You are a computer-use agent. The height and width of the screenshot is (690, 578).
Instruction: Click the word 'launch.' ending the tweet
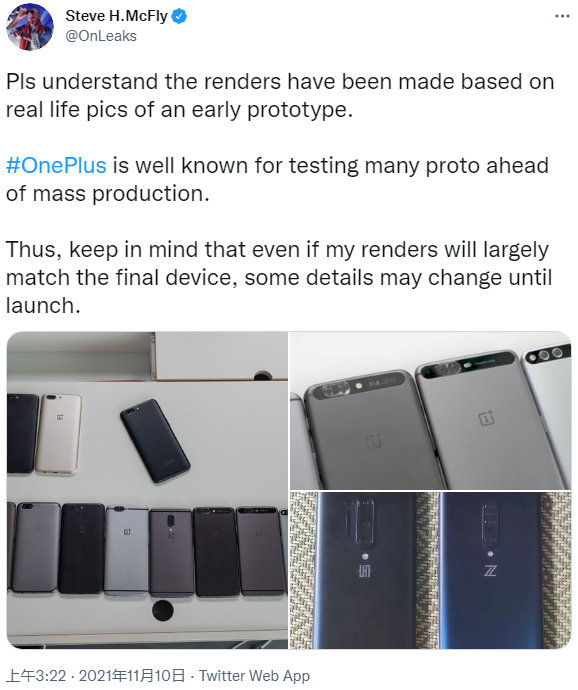[43, 305]
